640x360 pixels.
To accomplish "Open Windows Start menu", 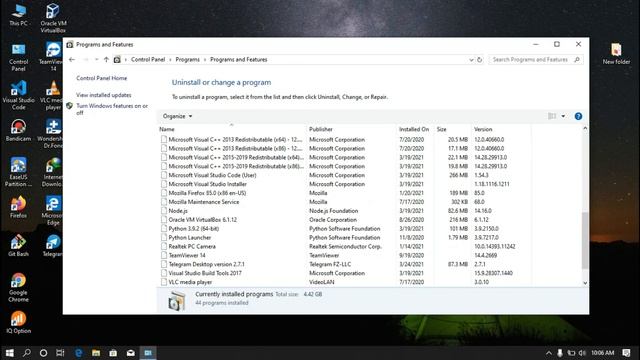I will point(9,353).
